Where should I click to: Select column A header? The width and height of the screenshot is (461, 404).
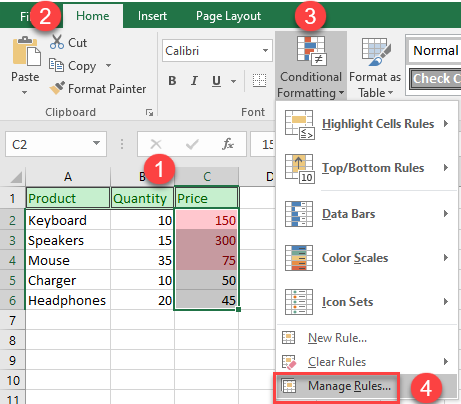(x=68, y=177)
